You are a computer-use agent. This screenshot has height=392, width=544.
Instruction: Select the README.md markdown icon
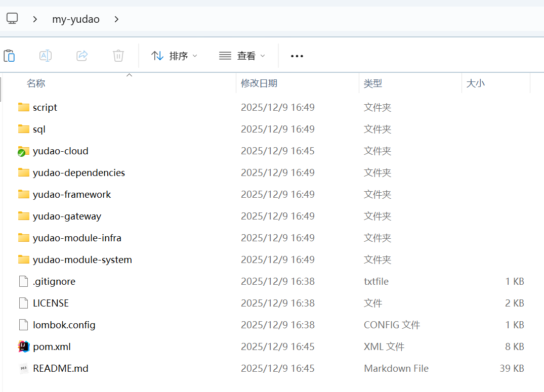24,368
